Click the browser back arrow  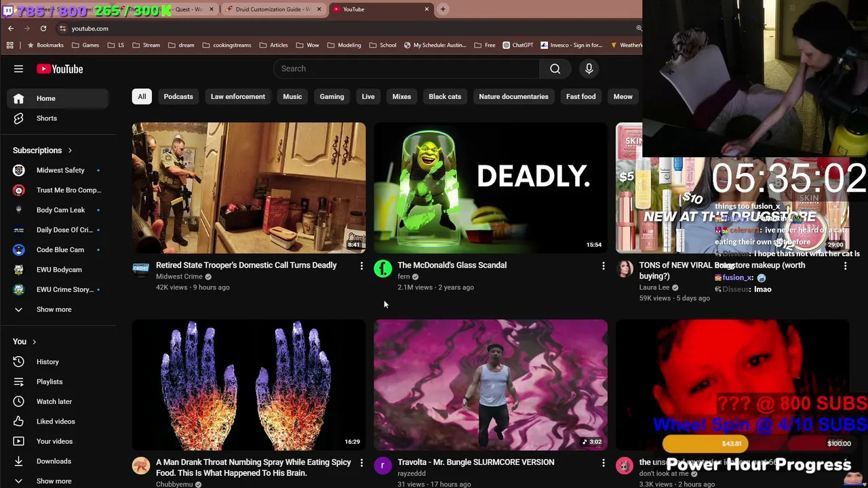11,28
